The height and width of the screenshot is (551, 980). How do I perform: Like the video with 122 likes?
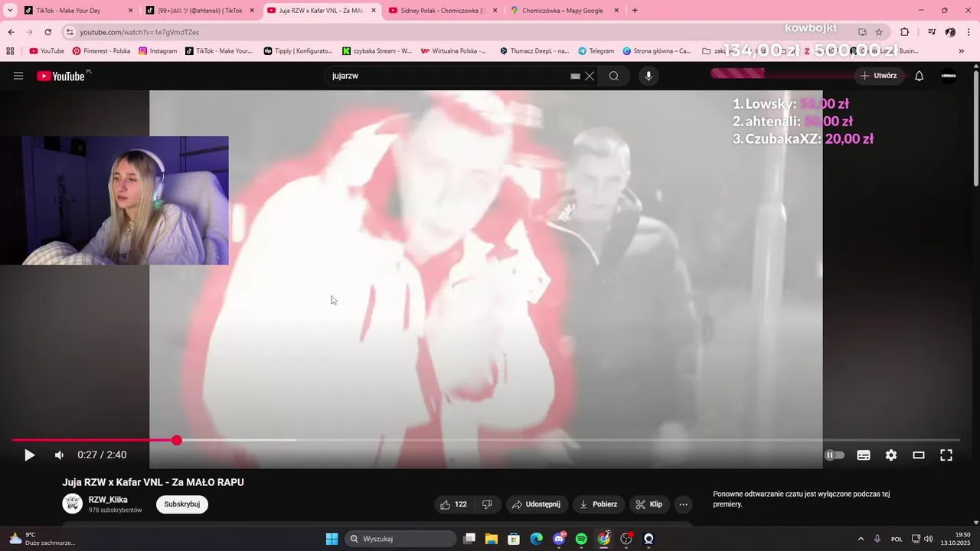pyautogui.click(x=452, y=504)
